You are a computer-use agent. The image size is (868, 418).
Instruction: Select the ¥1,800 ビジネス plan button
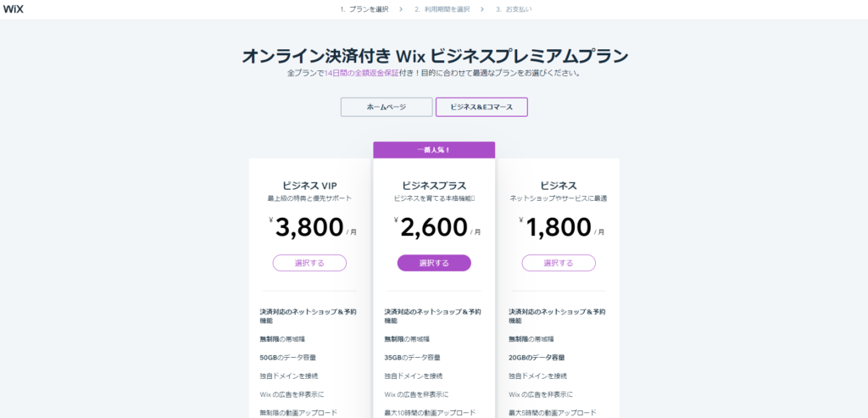coord(559,263)
